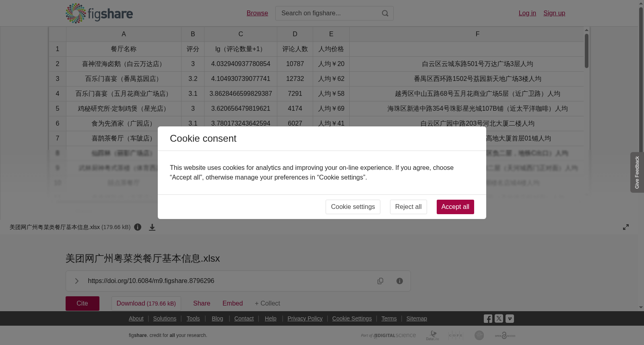Select column C header in spreadsheet
The height and width of the screenshot is (345, 644).
click(x=241, y=34)
